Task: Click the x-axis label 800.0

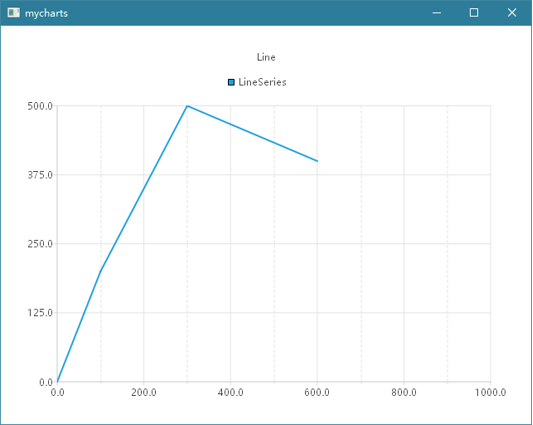Action: click(x=404, y=392)
